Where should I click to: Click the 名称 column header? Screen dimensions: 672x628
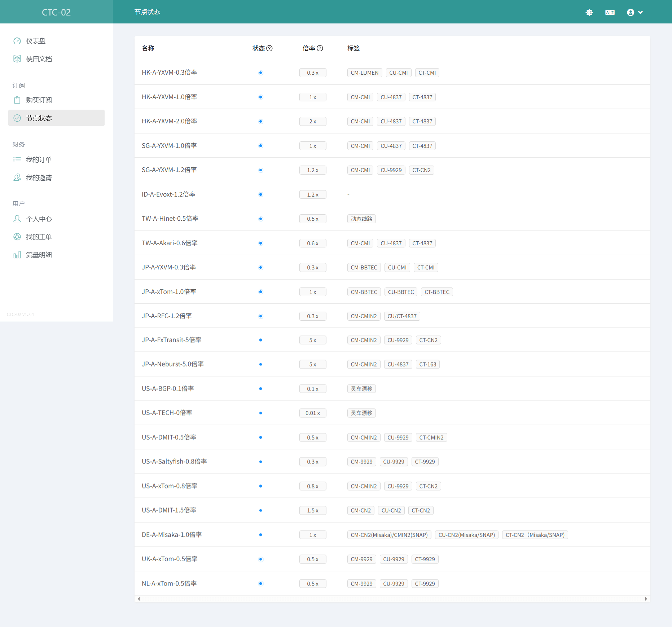coord(148,48)
